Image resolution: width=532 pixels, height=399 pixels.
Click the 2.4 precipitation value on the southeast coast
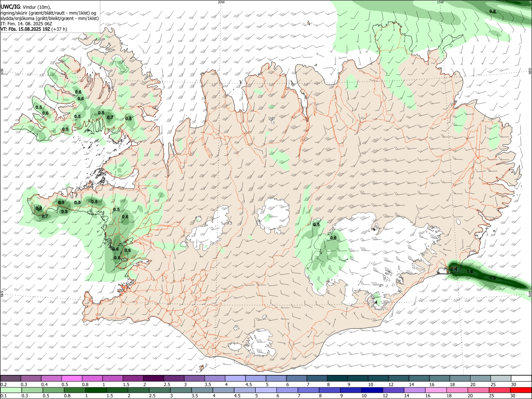pyautogui.click(x=453, y=269)
